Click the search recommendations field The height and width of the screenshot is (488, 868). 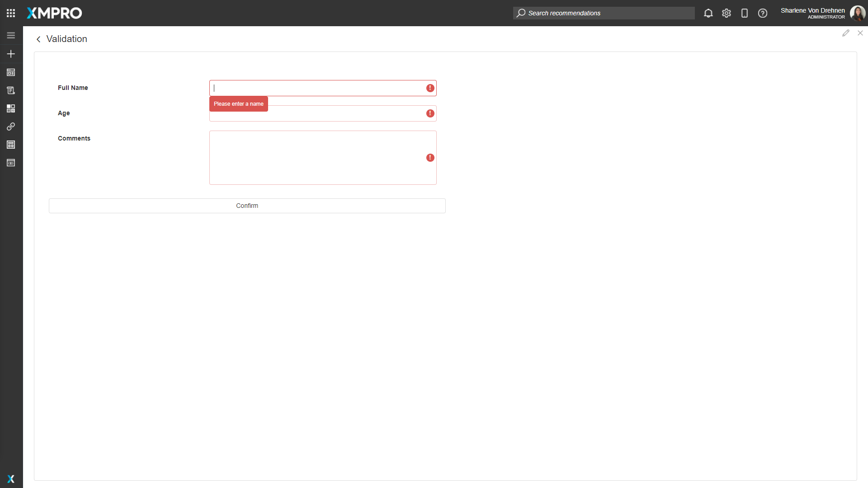coord(604,13)
